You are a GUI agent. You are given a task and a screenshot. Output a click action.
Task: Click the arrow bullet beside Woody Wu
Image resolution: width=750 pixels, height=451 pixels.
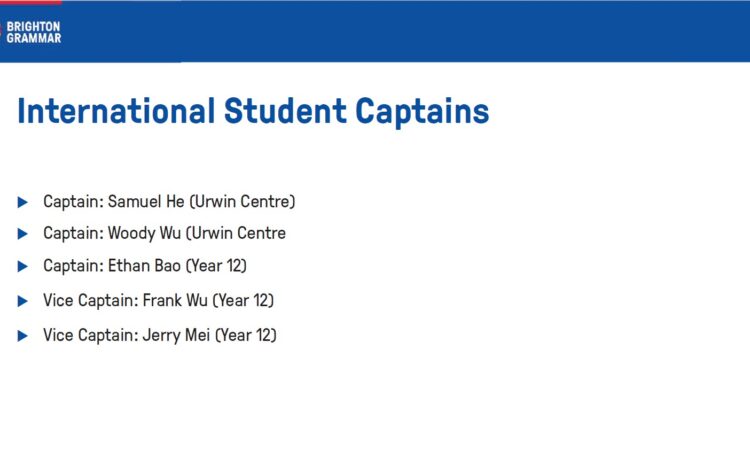coord(22,234)
